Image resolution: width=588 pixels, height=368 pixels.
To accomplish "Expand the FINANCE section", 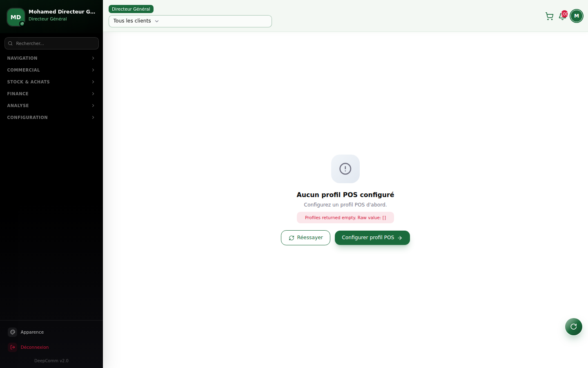I will click(x=51, y=94).
